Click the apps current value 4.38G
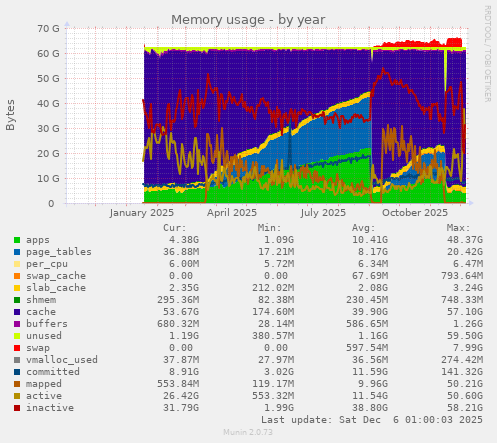 pos(184,240)
